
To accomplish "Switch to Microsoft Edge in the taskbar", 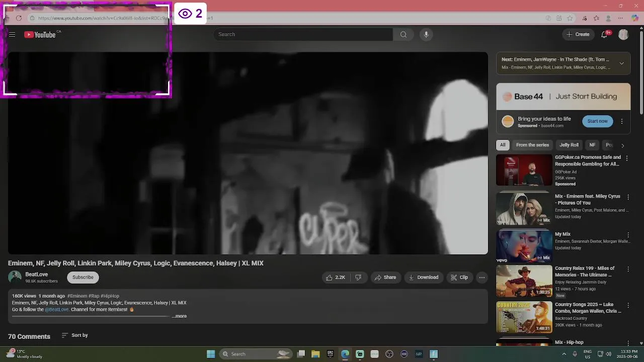I will pos(345,354).
